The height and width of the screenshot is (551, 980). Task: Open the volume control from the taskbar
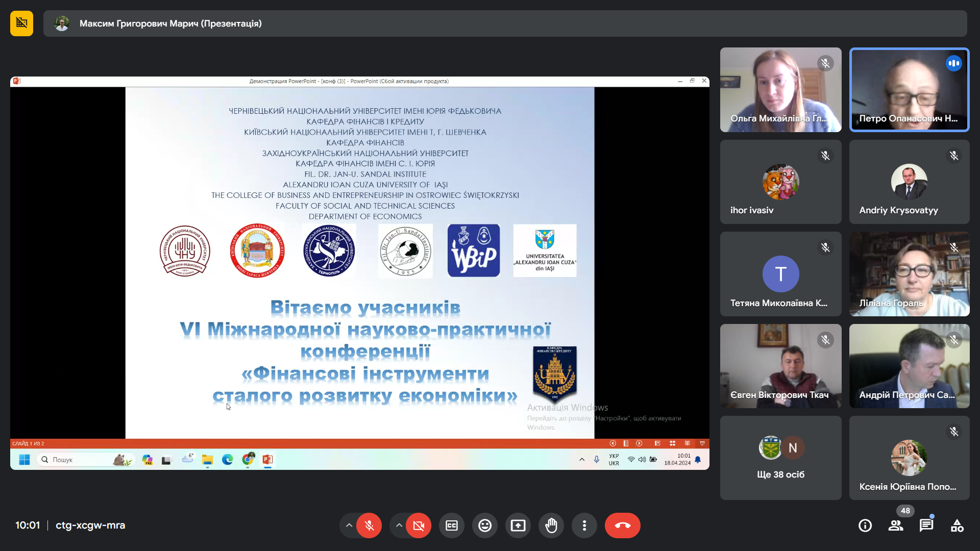click(642, 460)
